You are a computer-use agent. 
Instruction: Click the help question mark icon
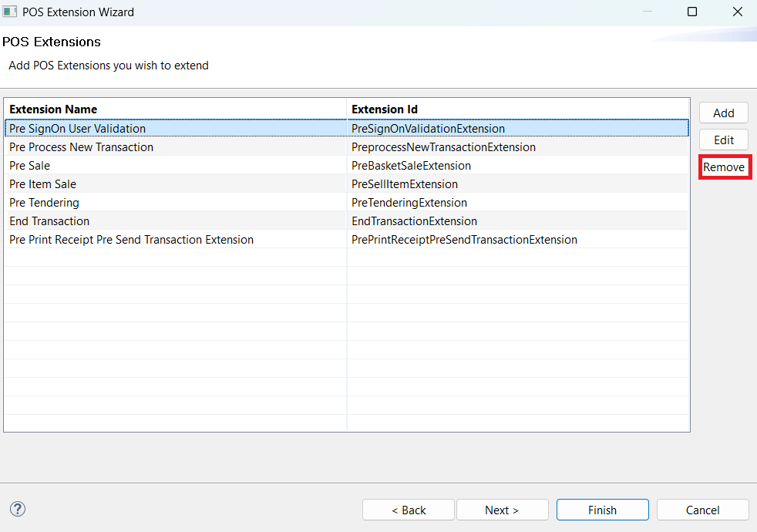17,509
